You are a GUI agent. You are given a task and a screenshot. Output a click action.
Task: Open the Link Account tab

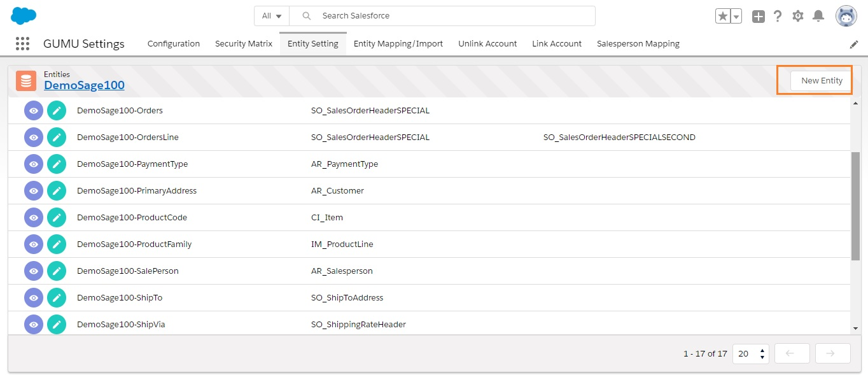[557, 44]
